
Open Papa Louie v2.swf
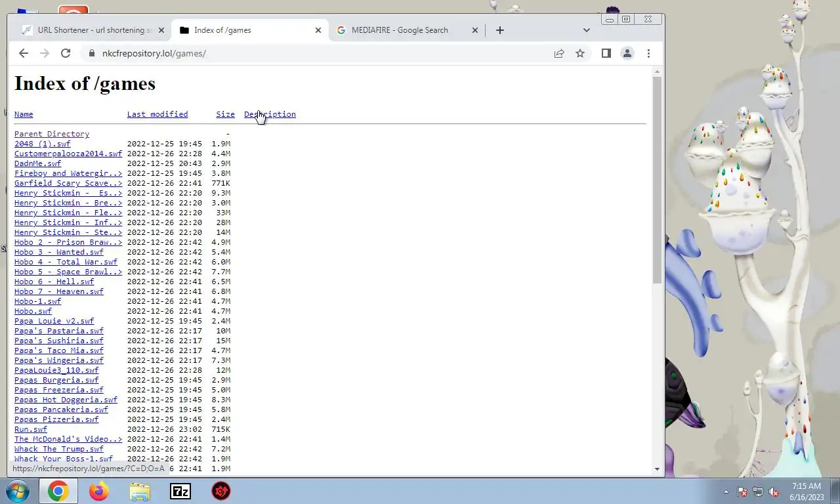point(54,321)
